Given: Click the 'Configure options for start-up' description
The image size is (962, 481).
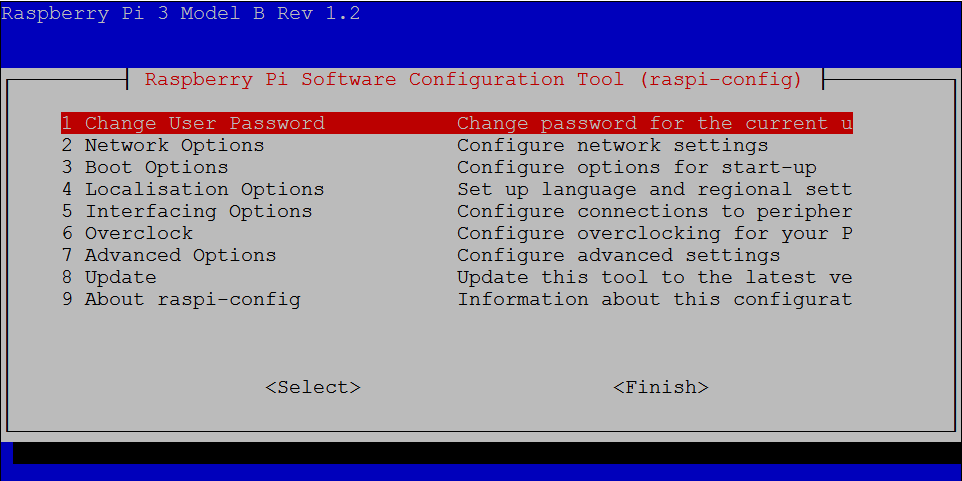Looking at the screenshot, I should [x=636, y=167].
